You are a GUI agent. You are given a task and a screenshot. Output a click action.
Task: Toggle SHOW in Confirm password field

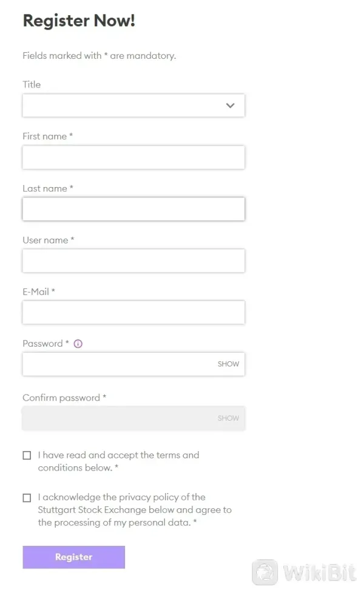pos(228,418)
